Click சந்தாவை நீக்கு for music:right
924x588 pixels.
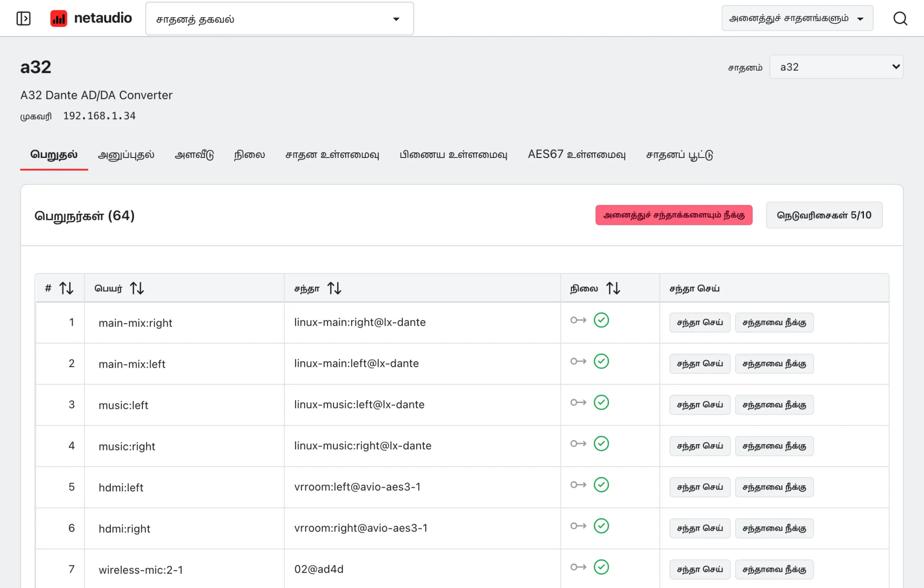(774, 446)
